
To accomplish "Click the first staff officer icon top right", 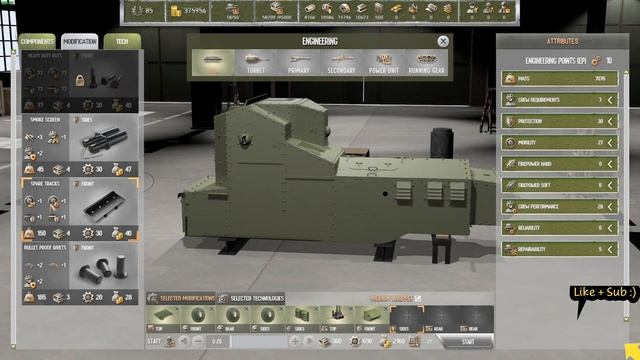I will 472,8.
